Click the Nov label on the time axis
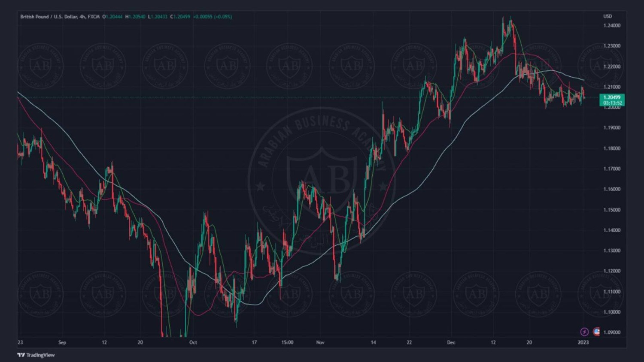The width and height of the screenshot is (644, 362). (x=320, y=342)
